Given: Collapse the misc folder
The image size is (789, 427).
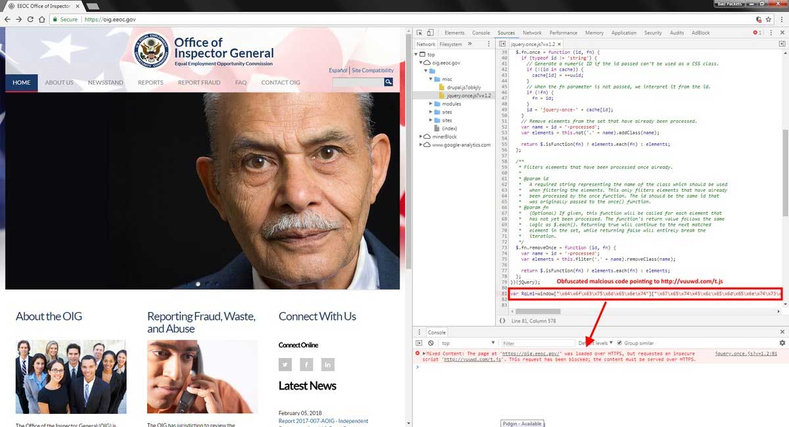Looking at the screenshot, I should (x=431, y=79).
